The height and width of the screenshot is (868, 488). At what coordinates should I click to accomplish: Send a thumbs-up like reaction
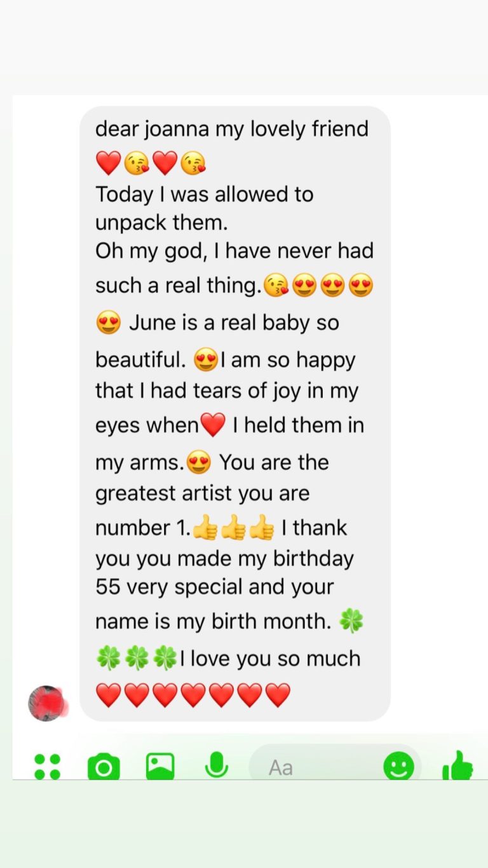point(458,766)
